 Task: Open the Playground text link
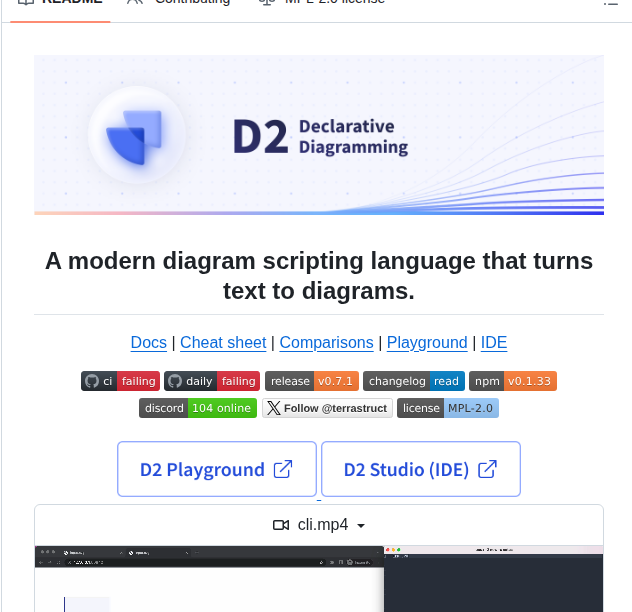[427, 342]
